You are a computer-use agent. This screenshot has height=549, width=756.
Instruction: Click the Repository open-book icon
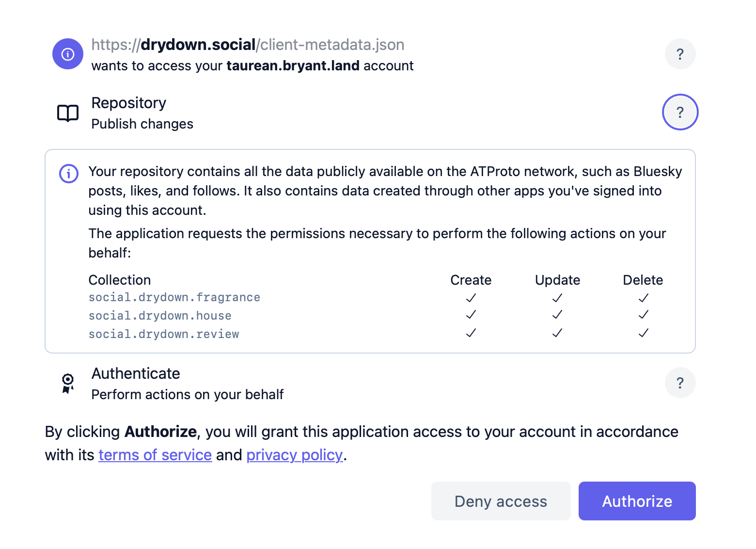pyautogui.click(x=68, y=113)
